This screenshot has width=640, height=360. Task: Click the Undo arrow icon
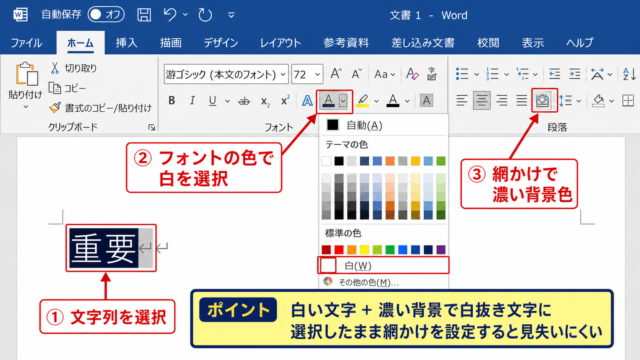(x=170, y=15)
